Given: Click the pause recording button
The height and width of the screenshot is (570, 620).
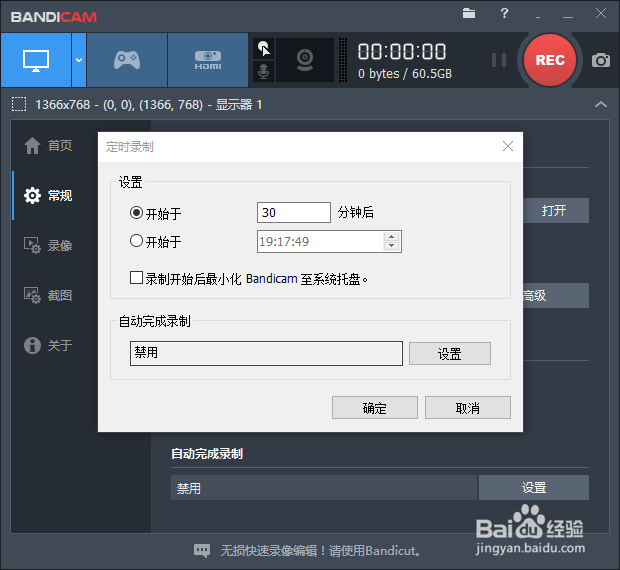Looking at the screenshot, I should tap(499, 60).
